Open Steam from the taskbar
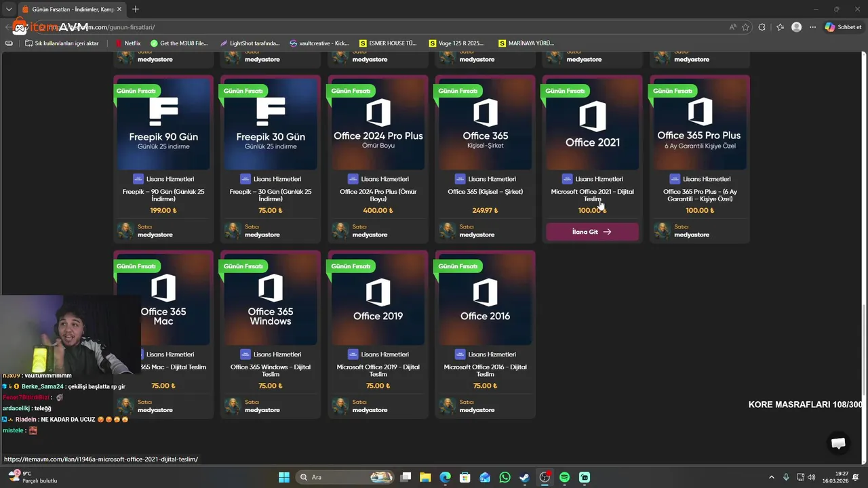This screenshot has width=868, height=488. pyautogui.click(x=524, y=477)
